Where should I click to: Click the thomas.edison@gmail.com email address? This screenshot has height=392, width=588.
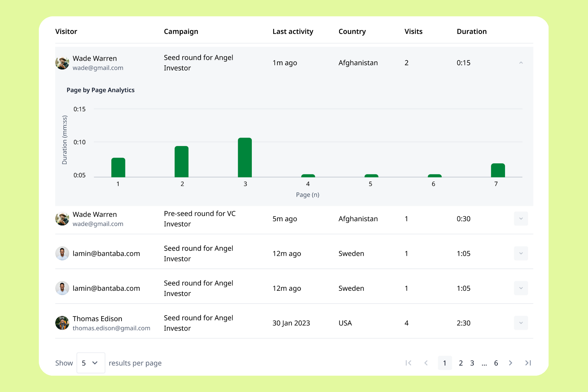tap(111, 328)
